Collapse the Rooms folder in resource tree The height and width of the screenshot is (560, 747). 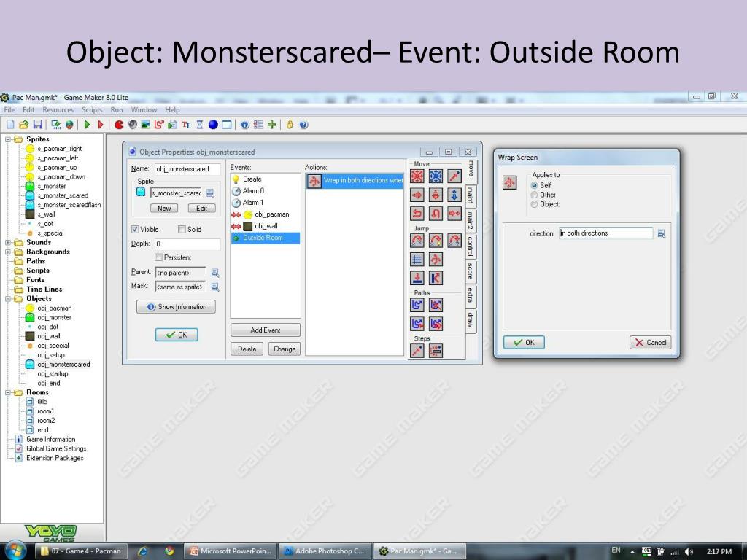7,392
